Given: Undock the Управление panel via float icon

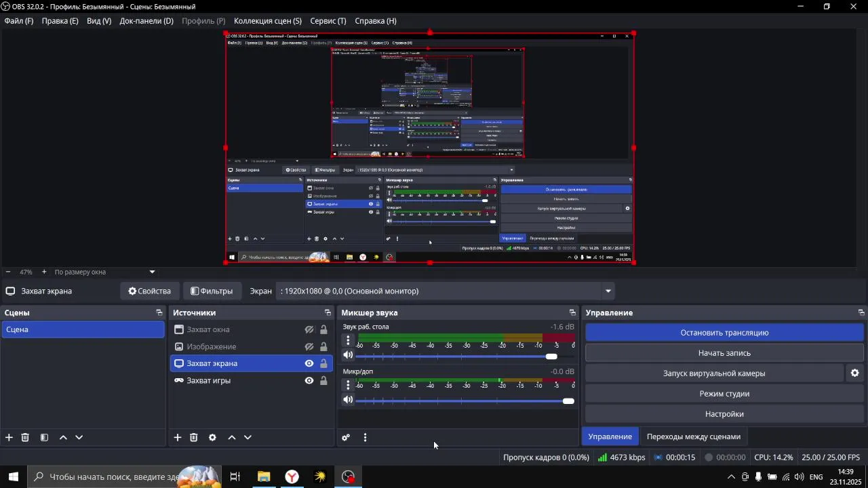Looking at the screenshot, I should [861, 312].
